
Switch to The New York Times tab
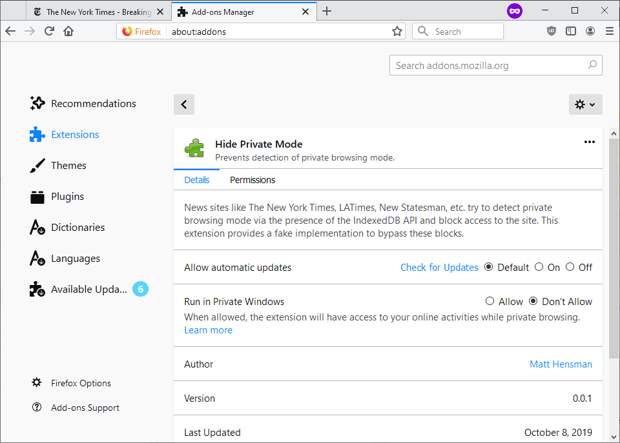click(x=98, y=12)
